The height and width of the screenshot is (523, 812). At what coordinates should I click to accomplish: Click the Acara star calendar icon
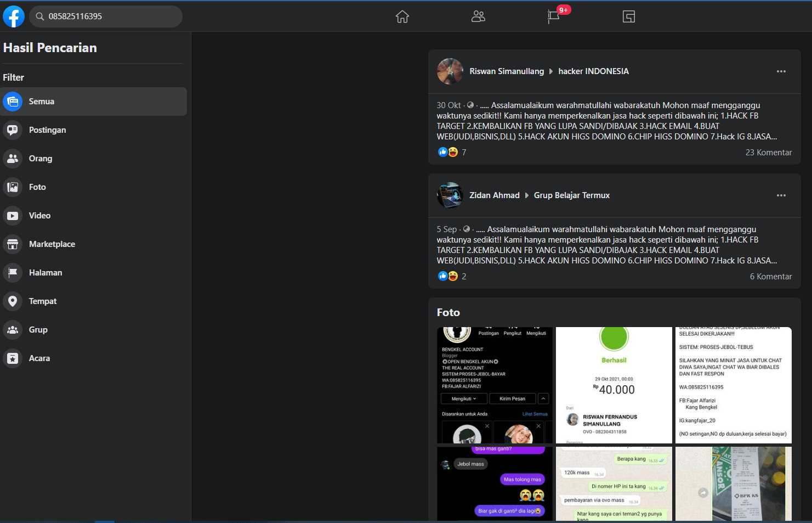(13, 358)
